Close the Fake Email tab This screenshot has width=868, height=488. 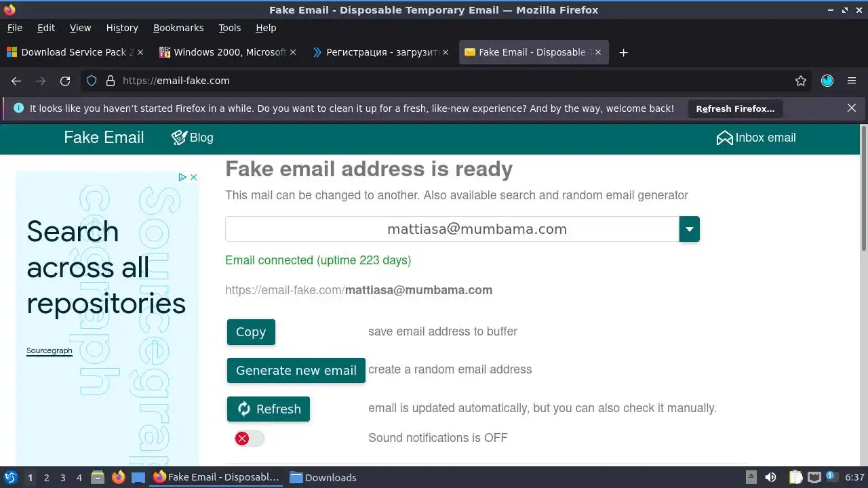click(598, 52)
